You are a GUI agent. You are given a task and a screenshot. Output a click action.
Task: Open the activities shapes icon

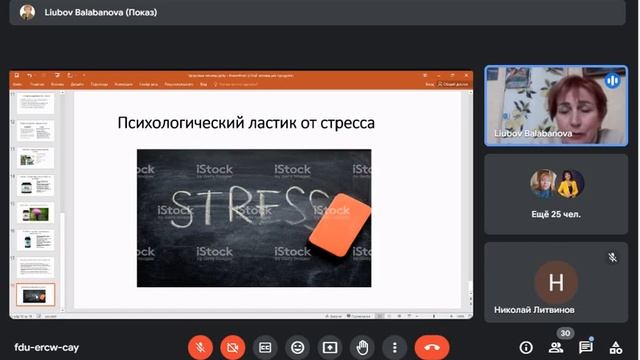[x=616, y=347]
